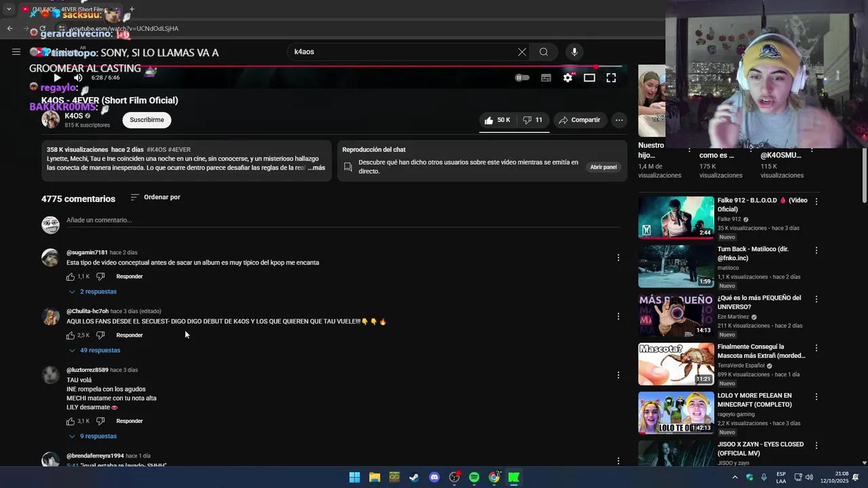Like the video with 50 K thumbs up
The height and width of the screenshot is (488, 868).
pyautogui.click(x=497, y=120)
